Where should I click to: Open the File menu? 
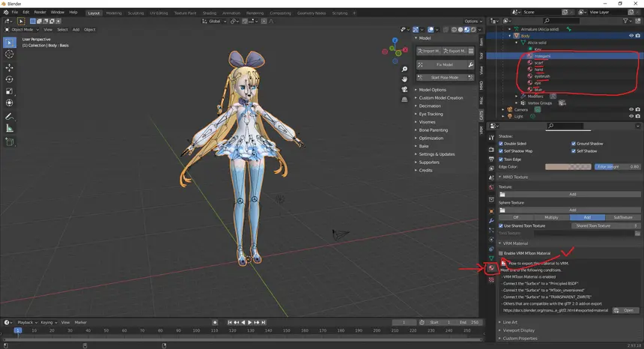point(15,12)
